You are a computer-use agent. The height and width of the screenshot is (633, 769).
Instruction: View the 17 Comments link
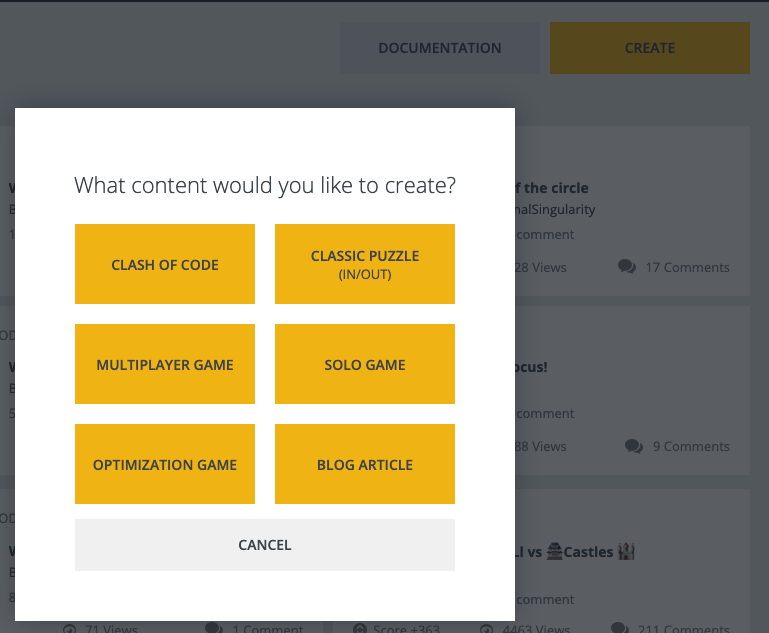687,267
